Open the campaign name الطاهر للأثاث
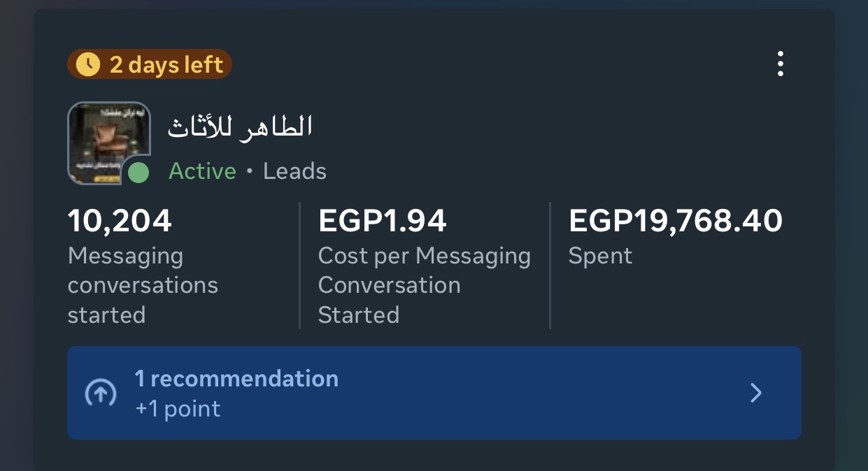Image resolution: width=868 pixels, height=471 pixels. pyautogui.click(x=241, y=126)
